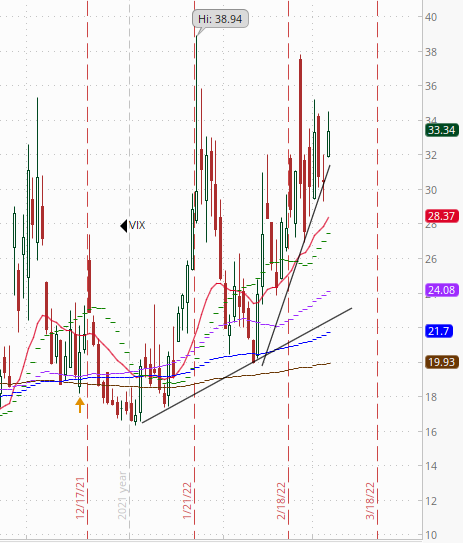Screen dimensions: 463x543
Task: Click the black triangle beside VIX
Action: click(x=124, y=226)
